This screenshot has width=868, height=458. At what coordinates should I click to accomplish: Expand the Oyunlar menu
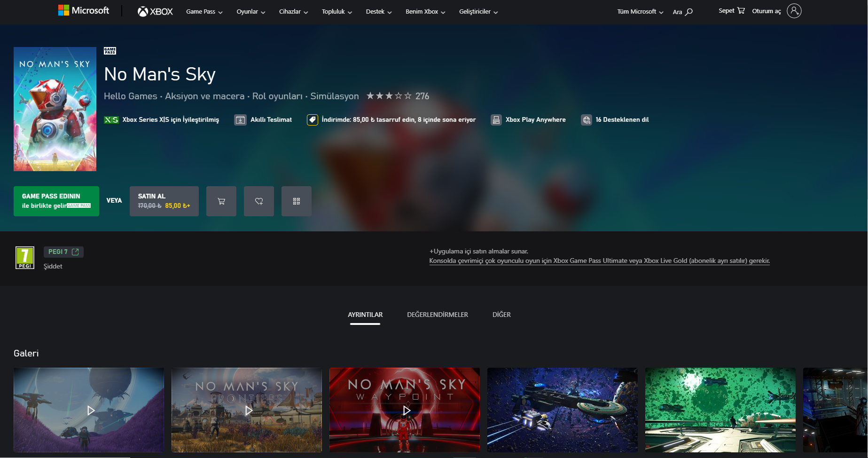point(251,12)
